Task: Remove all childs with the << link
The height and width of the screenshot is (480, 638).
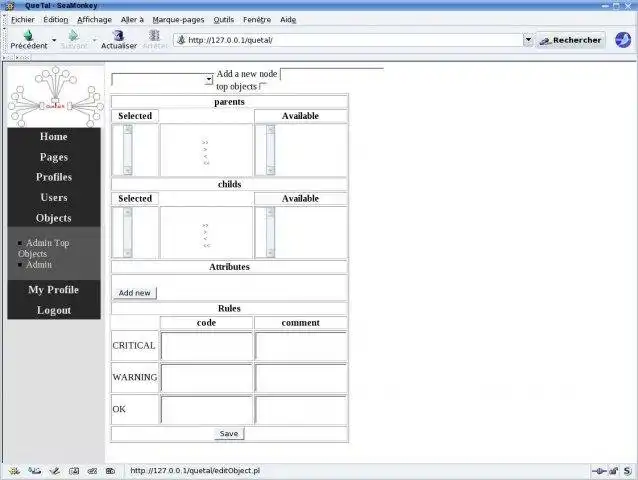Action: point(206,246)
